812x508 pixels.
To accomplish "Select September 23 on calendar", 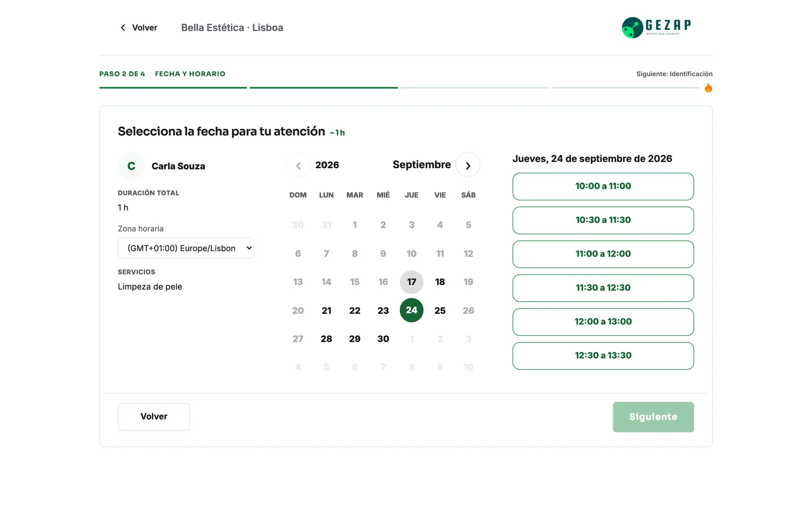I will (x=383, y=310).
